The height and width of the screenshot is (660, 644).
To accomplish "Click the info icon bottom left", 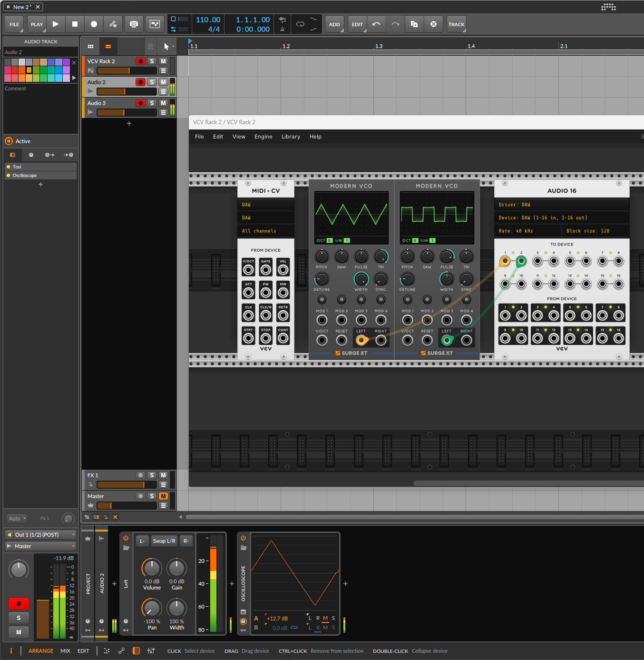I will [x=11, y=650].
